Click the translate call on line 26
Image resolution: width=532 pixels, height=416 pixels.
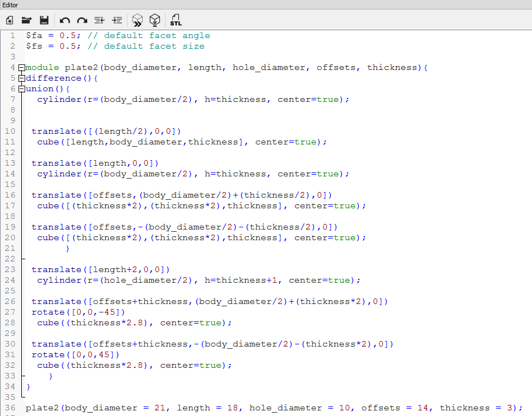click(x=210, y=302)
